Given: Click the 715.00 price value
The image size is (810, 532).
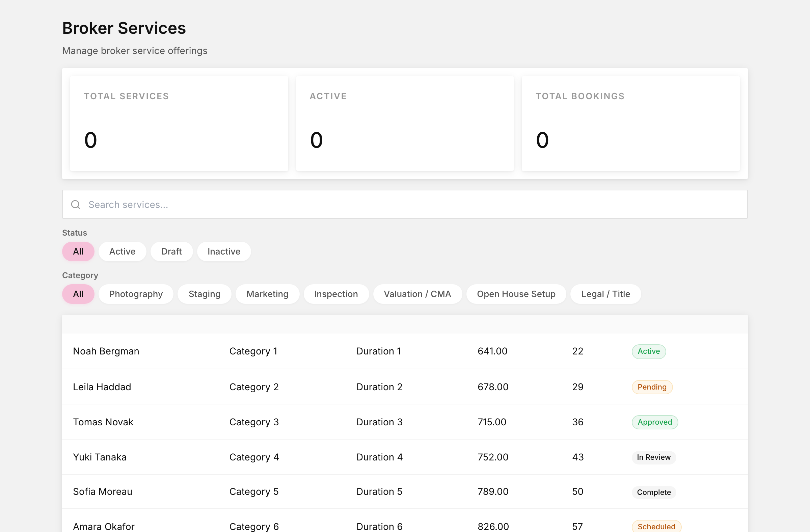Looking at the screenshot, I should point(492,422).
